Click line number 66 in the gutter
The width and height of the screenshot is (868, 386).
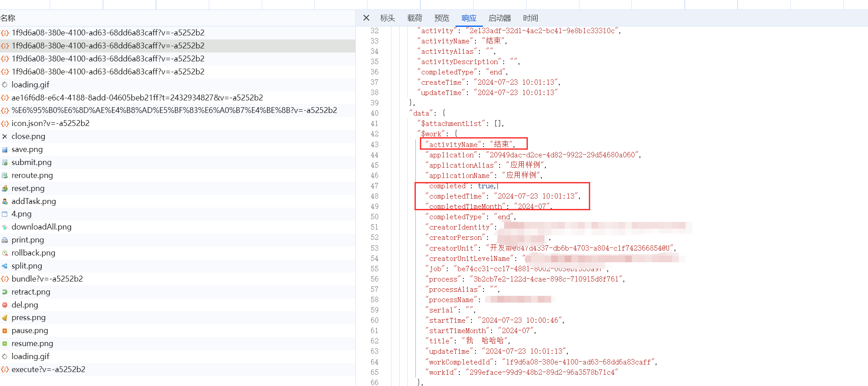point(375,383)
